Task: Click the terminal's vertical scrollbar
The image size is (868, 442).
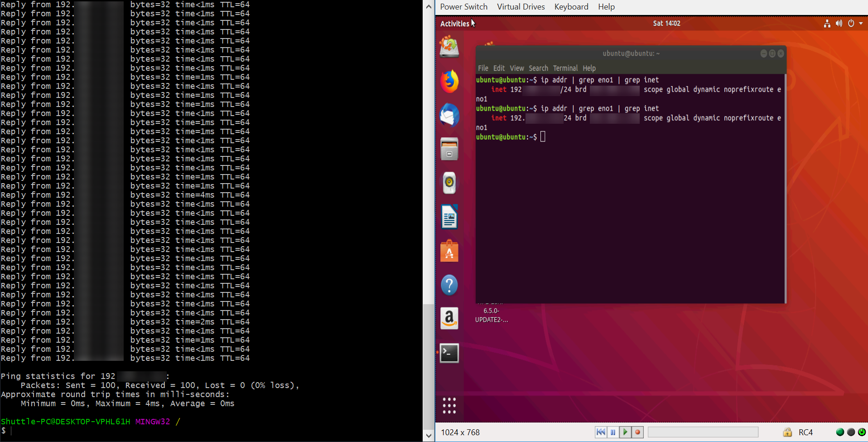Action: [x=785, y=189]
